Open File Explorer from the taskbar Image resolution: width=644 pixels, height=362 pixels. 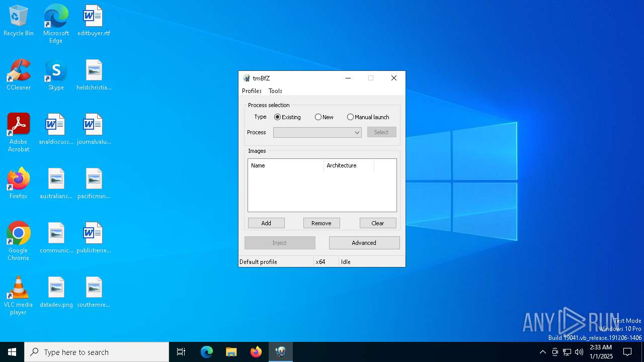pos(231,352)
